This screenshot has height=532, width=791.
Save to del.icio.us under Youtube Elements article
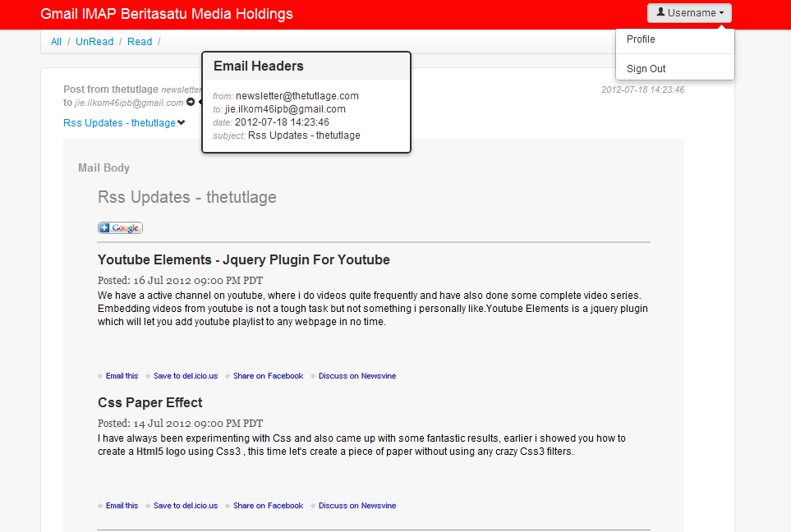(x=186, y=376)
